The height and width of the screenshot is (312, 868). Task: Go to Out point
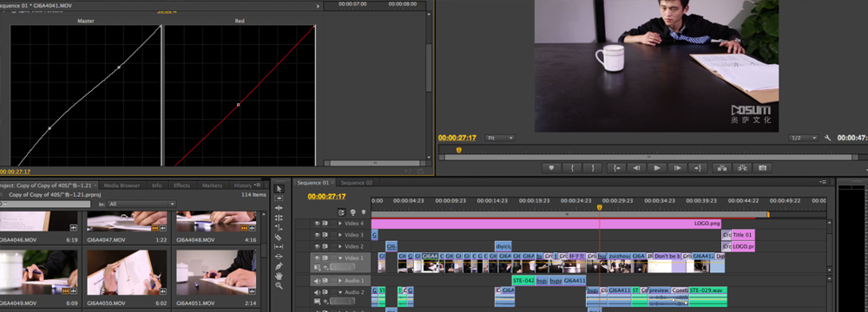[698, 167]
